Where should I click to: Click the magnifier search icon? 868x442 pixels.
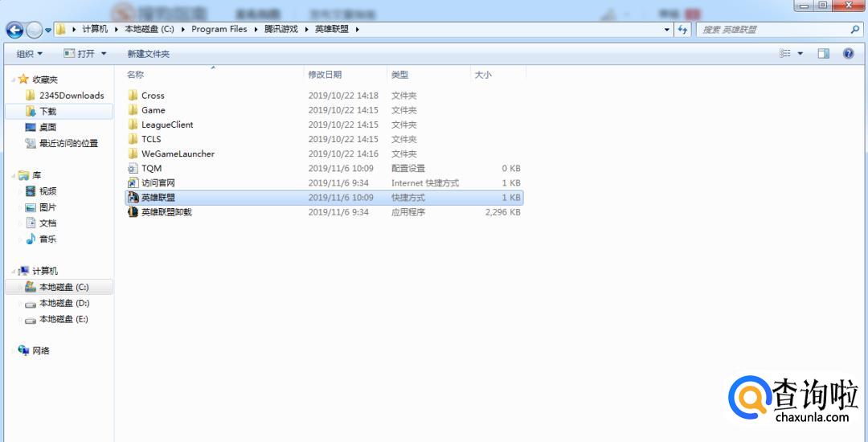[854, 29]
